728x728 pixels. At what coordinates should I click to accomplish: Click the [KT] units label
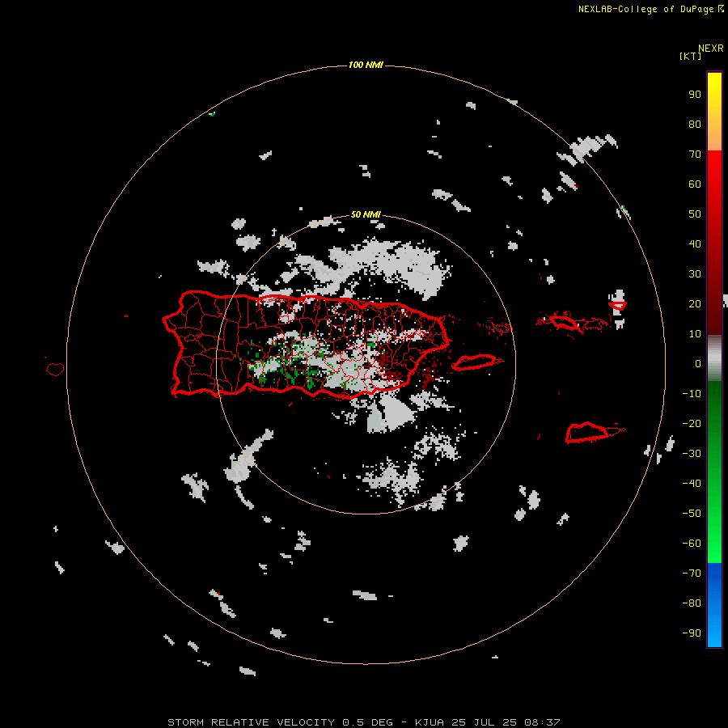point(690,56)
